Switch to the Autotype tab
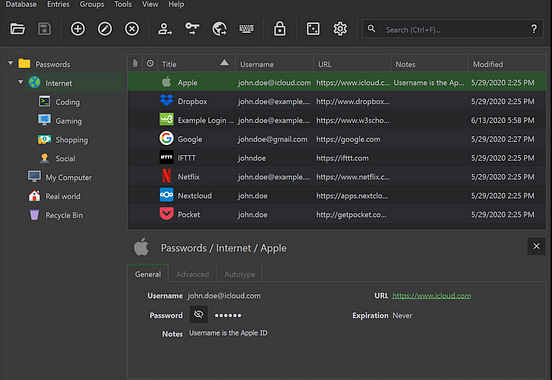The height and width of the screenshot is (380, 552). pyautogui.click(x=240, y=274)
